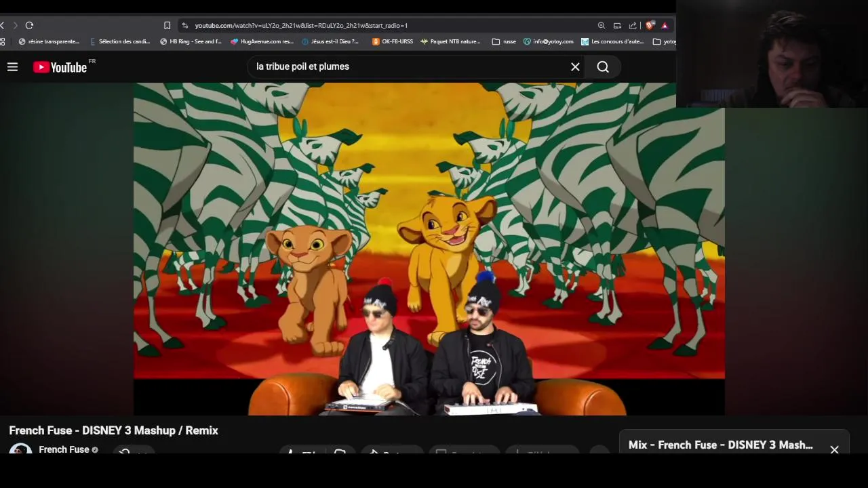Click the video player showing the lion cubs

[429, 249]
